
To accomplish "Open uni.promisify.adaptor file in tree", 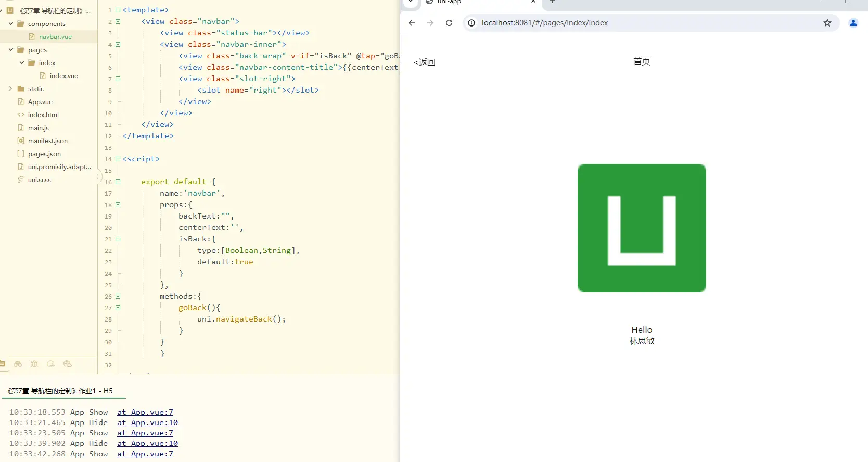I will click(x=59, y=167).
